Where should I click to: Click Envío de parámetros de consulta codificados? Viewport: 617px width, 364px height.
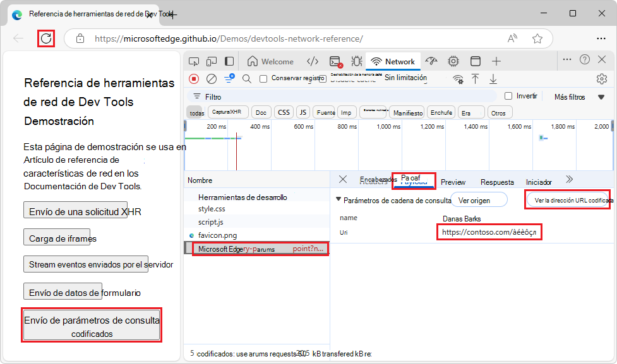(92, 326)
